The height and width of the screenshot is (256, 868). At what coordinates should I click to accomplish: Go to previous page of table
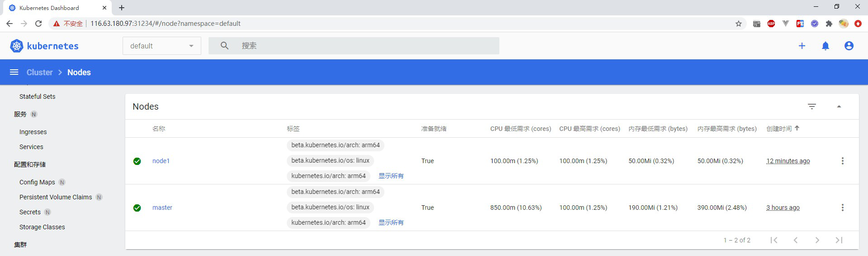click(x=796, y=240)
